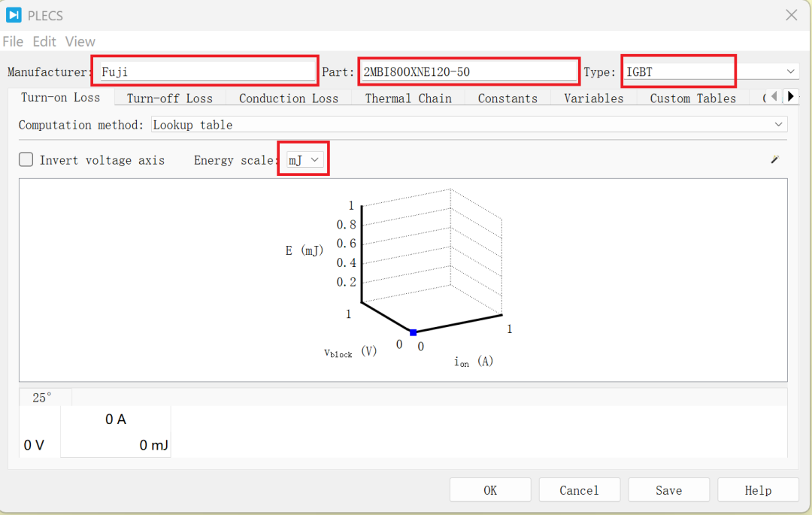812x515 pixels.
Task: Click the PLECS application icon in title bar
Action: [x=14, y=15]
